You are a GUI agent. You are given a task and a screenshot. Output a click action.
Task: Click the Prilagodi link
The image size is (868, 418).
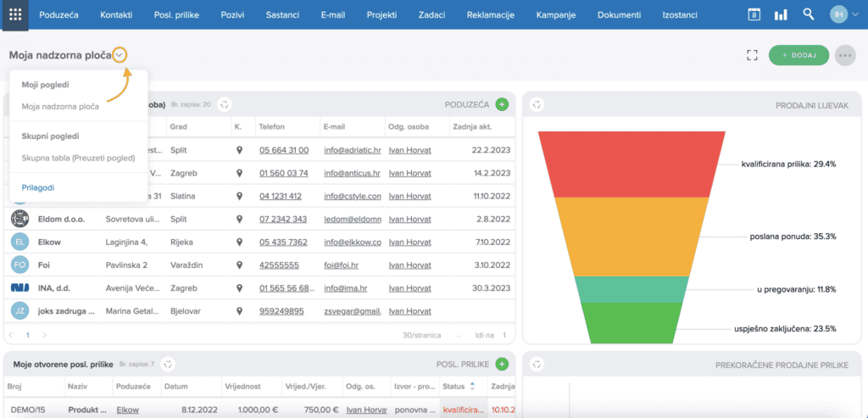click(x=37, y=187)
